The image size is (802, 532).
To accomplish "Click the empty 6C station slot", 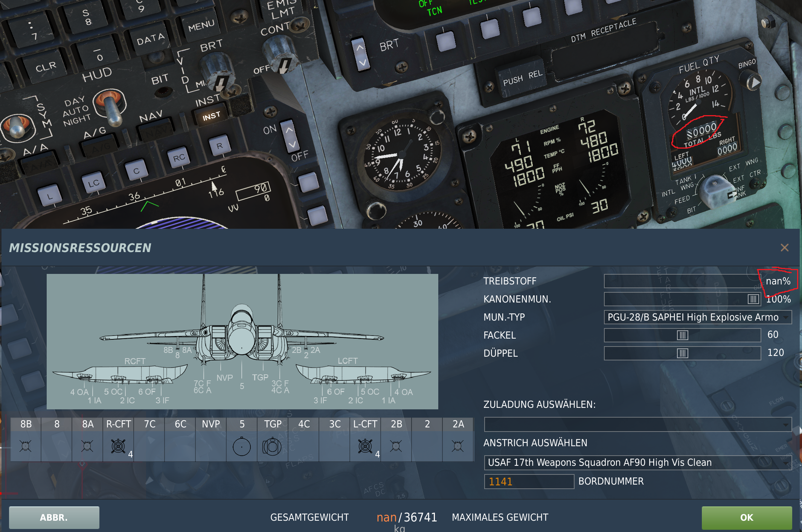I will [180, 446].
